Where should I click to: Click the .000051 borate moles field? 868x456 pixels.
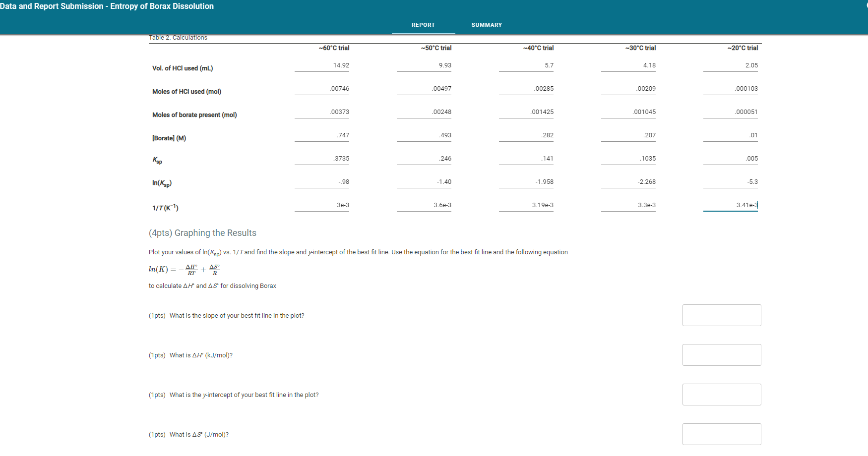point(731,112)
